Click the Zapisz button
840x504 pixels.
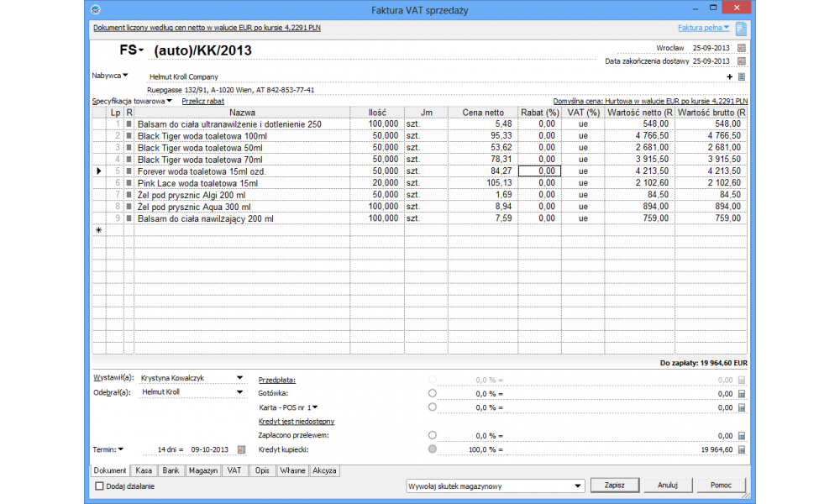[613, 486]
